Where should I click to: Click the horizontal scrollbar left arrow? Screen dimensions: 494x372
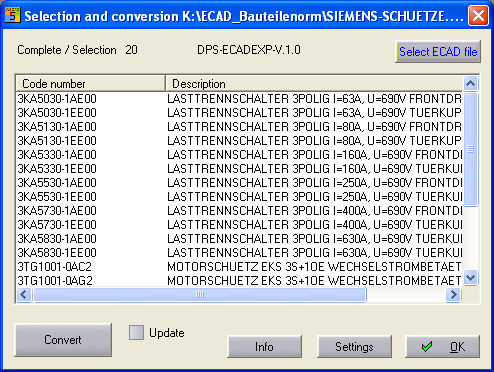pos(24,295)
